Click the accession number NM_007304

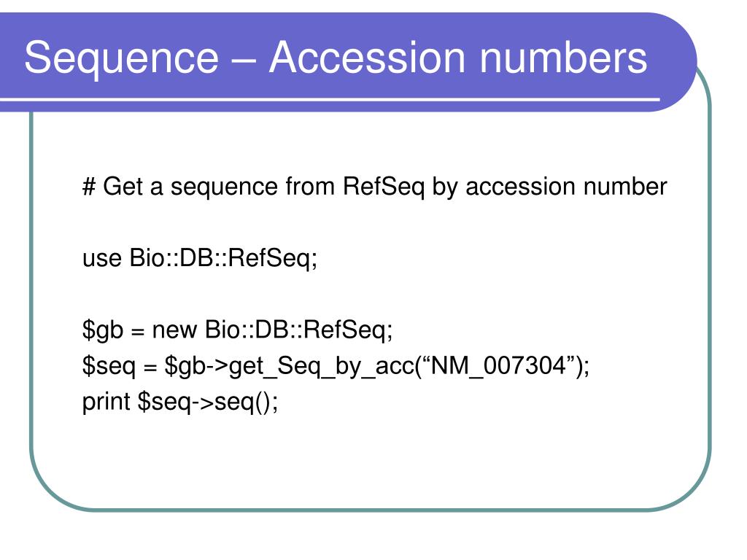coord(498,366)
